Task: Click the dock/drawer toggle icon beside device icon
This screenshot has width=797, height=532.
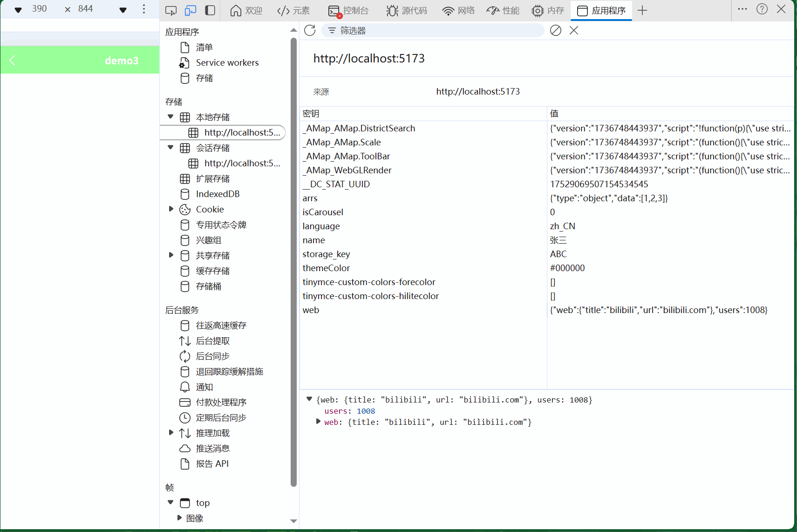Action: click(x=210, y=10)
